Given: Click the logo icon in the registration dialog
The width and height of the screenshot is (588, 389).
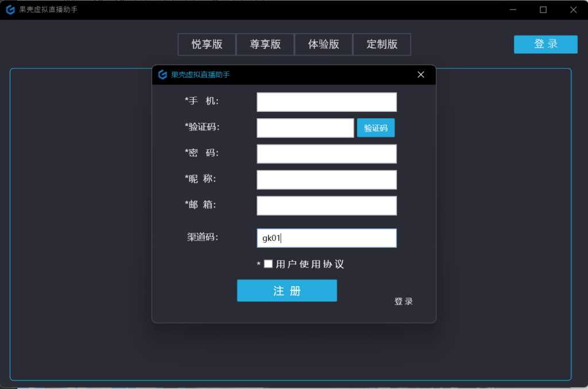Looking at the screenshot, I should point(163,75).
